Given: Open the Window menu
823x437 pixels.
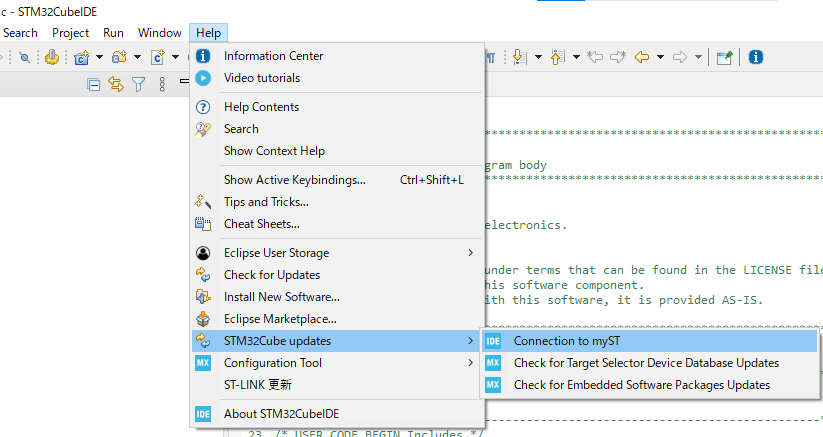Looking at the screenshot, I should pos(160,33).
